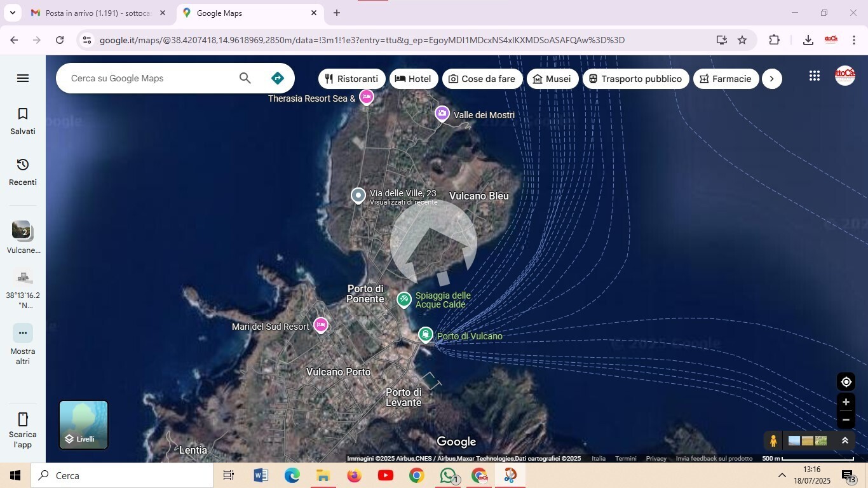Open Salvati saved places
This screenshot has height=488, width=868.
(x=23, y=121)
